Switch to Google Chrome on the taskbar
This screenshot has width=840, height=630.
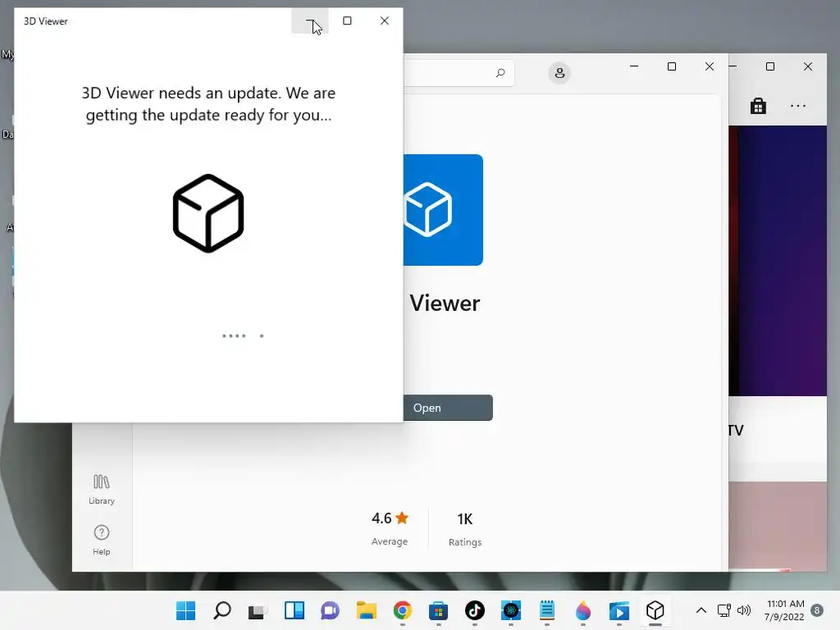402,610
